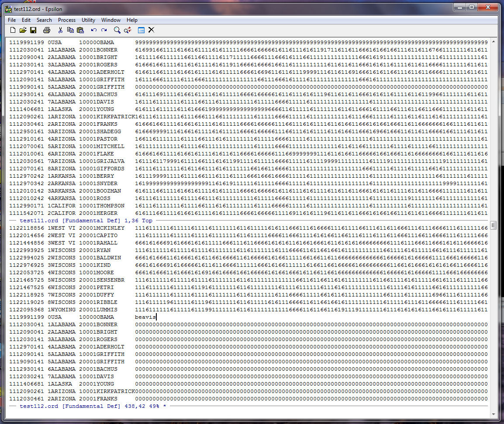Image resolution: width=504 pixels, height=424 pixels.
Task: Open find with magnifying glass icon
Action: coord(117,30)
